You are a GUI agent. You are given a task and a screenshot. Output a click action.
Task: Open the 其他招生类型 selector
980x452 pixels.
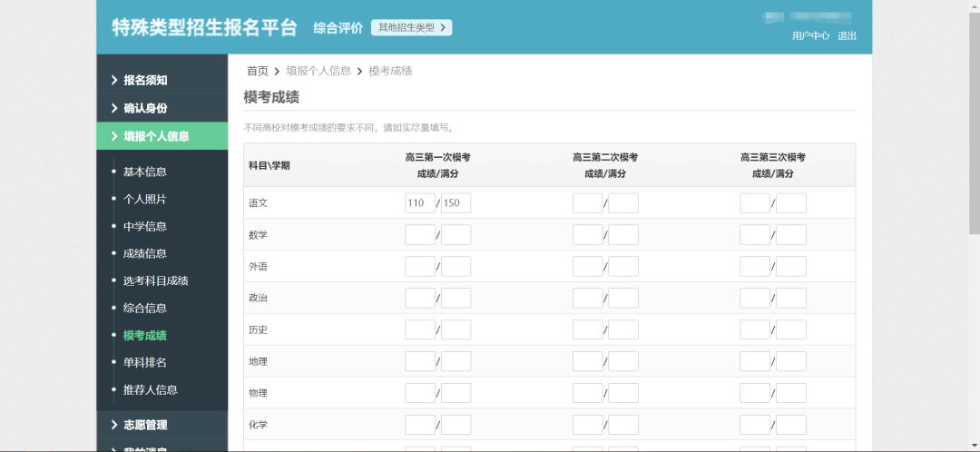click(411, 27)
